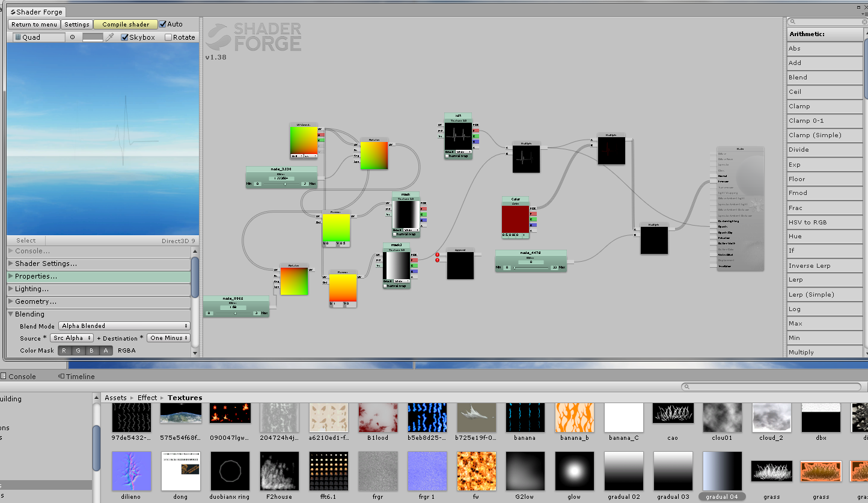Add a Multiply node from list
This screenshot has height=503, width=868.
click(825, 352)
